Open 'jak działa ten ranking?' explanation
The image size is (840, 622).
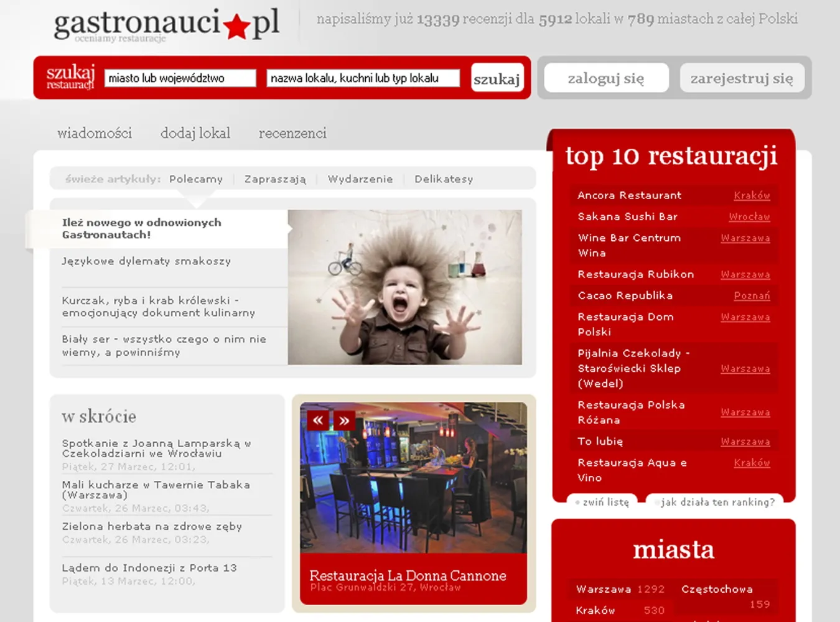click(x=717, y=502)
